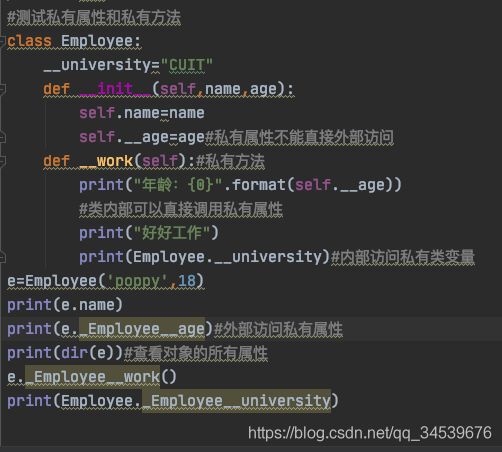Screen dimensions: 502x452
Task: Collapse the class Employee fold marker
Action: [3, 41]
